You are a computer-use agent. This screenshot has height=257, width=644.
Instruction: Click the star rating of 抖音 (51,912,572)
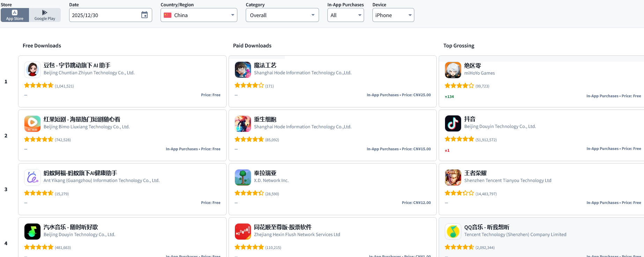tap(459, 139)
